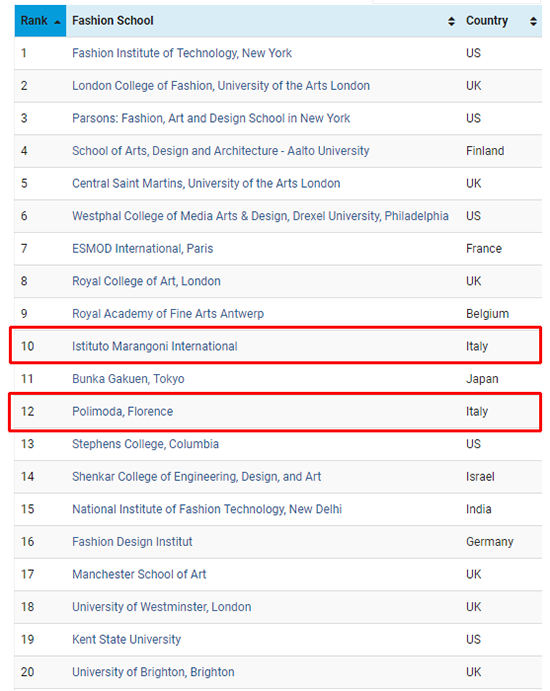The height and width of the screenshot is (691, 550).
Task: Open Royal Academy of Fine Arts Antwerp link
Action: [x=168, y=314]
